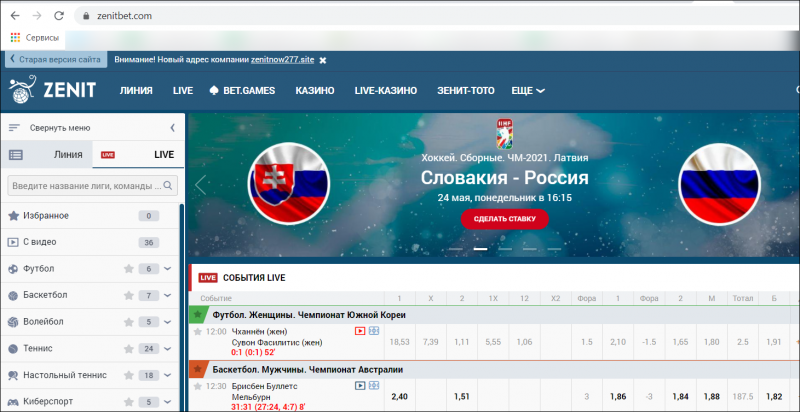The image size is (800, 412).
Task: Expand the Киберспорт category chevron
Action: coord(168,402)
